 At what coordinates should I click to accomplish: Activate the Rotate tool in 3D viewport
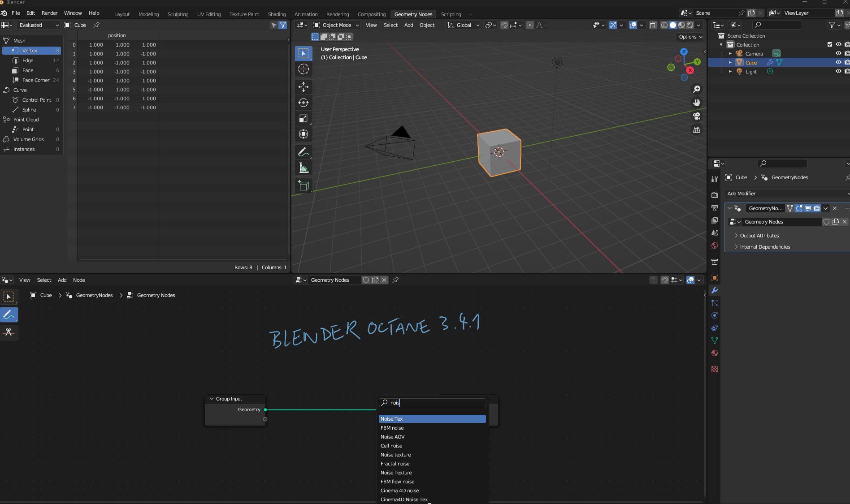[x=304, y=103]
